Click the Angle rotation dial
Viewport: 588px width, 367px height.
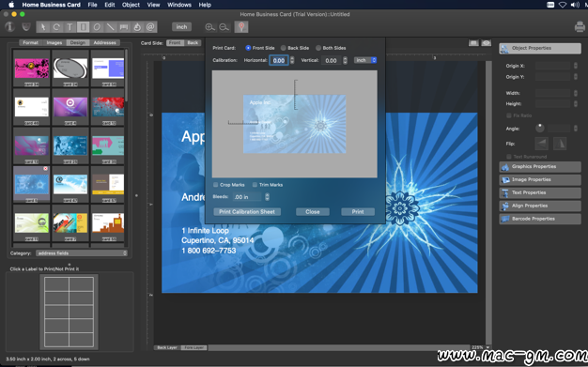coord(539,129)
